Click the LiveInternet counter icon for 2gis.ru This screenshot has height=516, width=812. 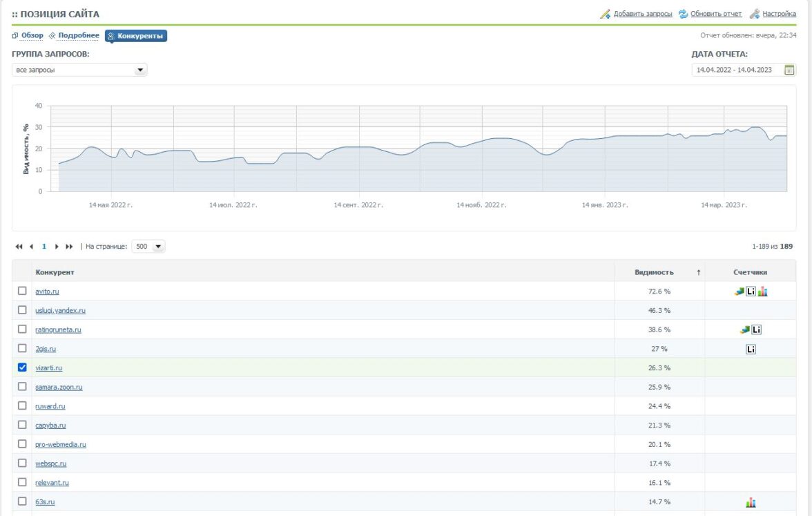(x=751, y=350)
